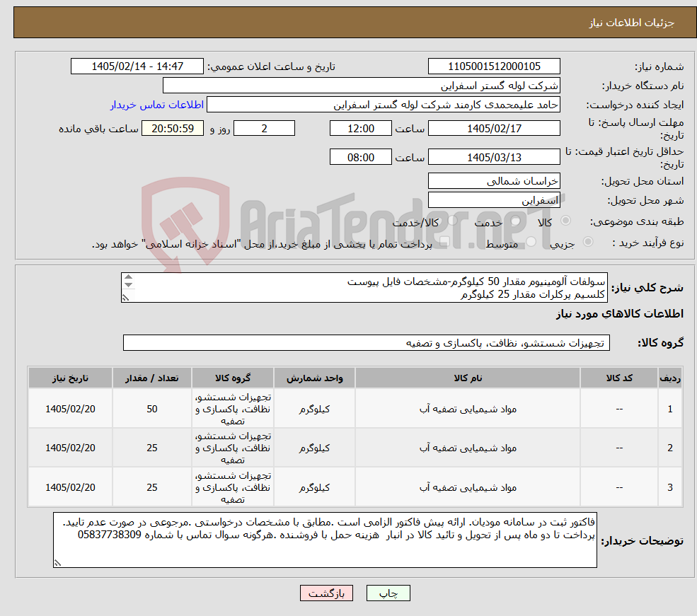Click the ردیف column header
The width and height of the screenshot is (697, 616).
coord(670,378)
